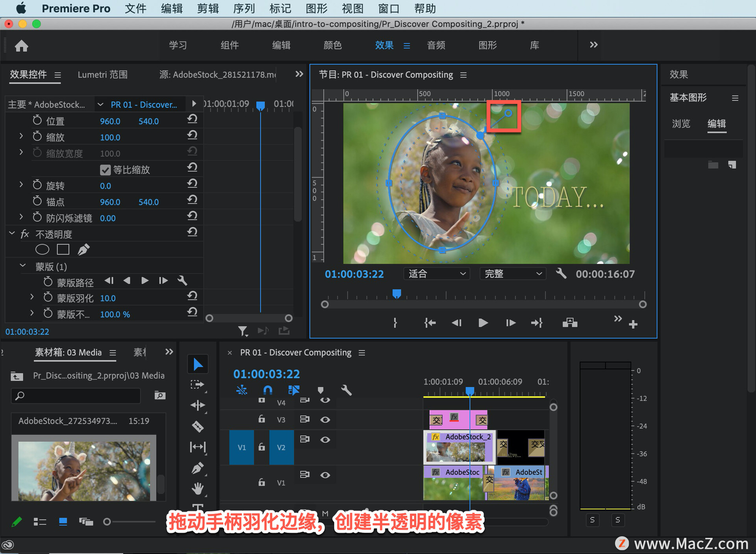Select the free-draw bezier pen mask tool
The image size is (756, 554).
(83, 249)
